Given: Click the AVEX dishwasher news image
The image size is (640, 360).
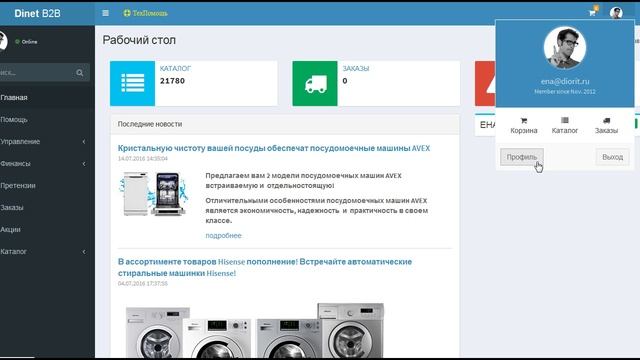Looking at the screenshot, I should click(153, 194).
